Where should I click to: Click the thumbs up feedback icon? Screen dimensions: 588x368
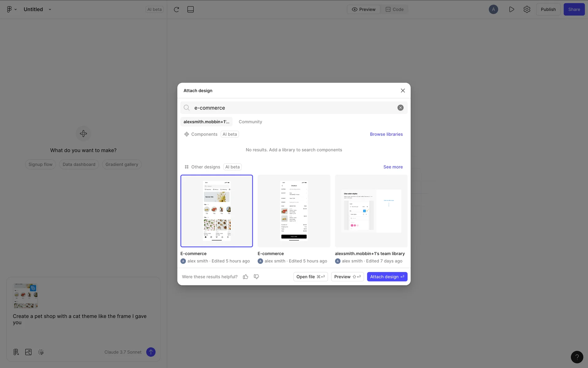(x=245, y=277)
